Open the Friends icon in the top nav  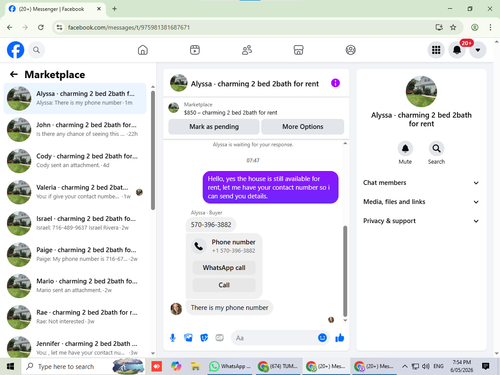pyautogui.click(x=247, y=50)
